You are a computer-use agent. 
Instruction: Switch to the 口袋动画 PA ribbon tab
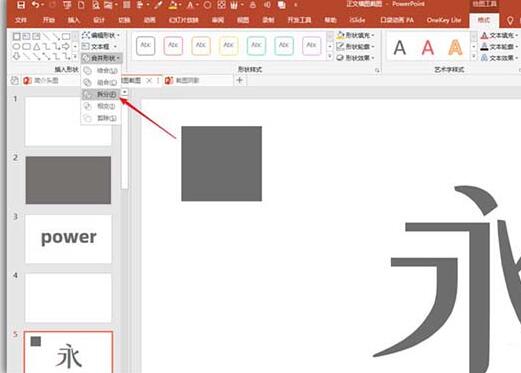point(397,21)
